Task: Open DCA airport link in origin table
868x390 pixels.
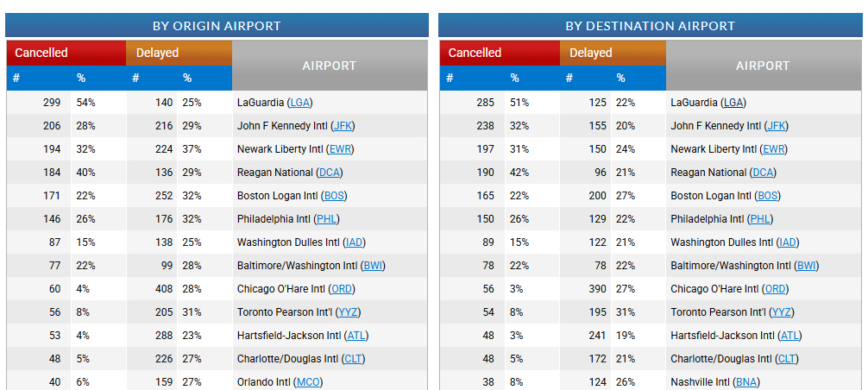Action: [330, 172]
